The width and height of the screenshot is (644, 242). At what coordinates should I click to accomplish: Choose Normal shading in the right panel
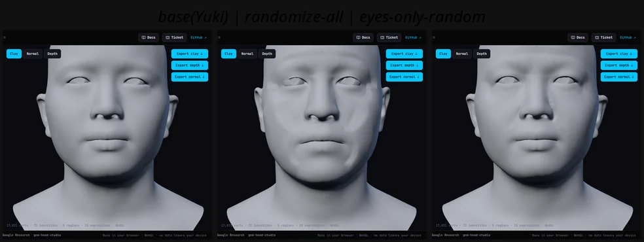click(x=463, y=54)
